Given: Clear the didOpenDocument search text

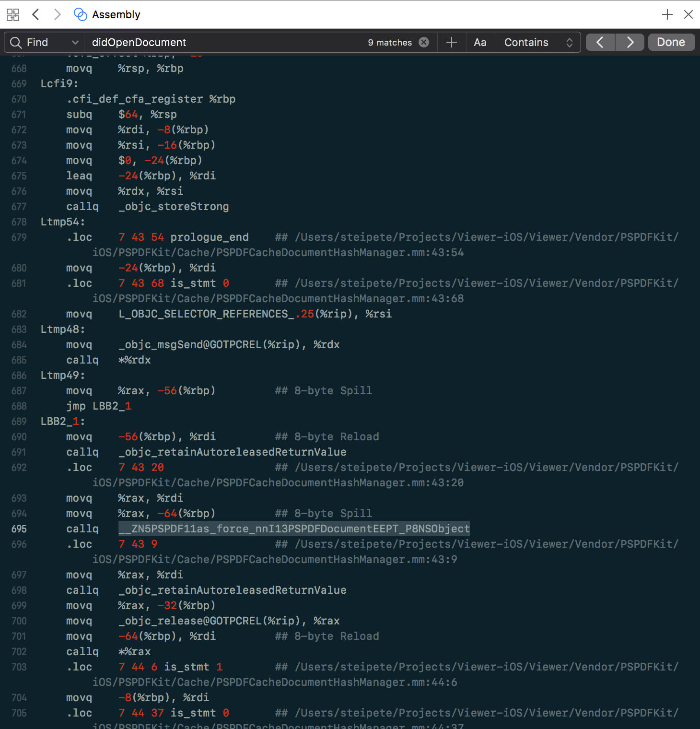Looking at the screenshot, I should 424,43.
